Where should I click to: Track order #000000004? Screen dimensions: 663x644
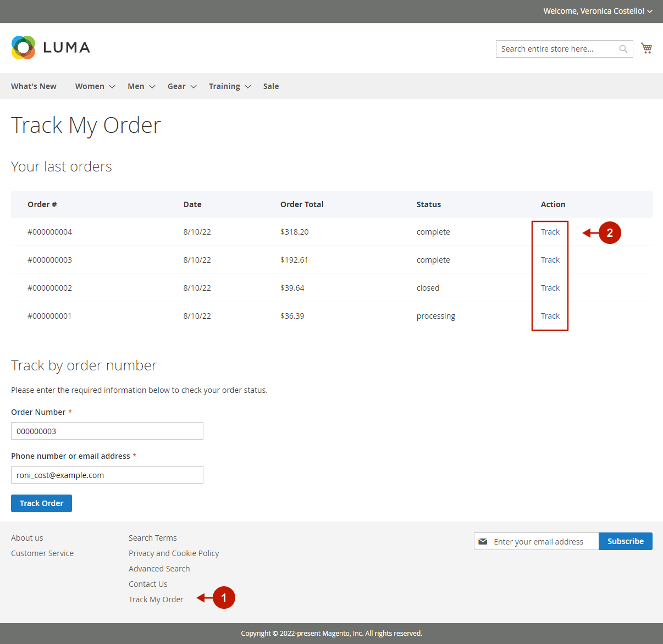[550, 232]
